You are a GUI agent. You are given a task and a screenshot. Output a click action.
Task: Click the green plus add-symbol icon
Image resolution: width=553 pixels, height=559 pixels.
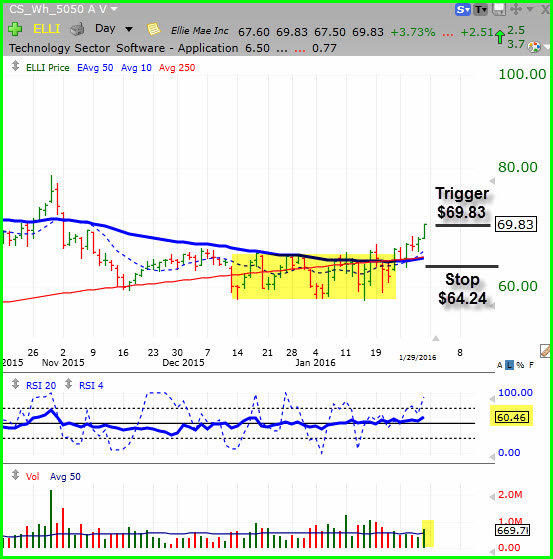click(15, 29)
